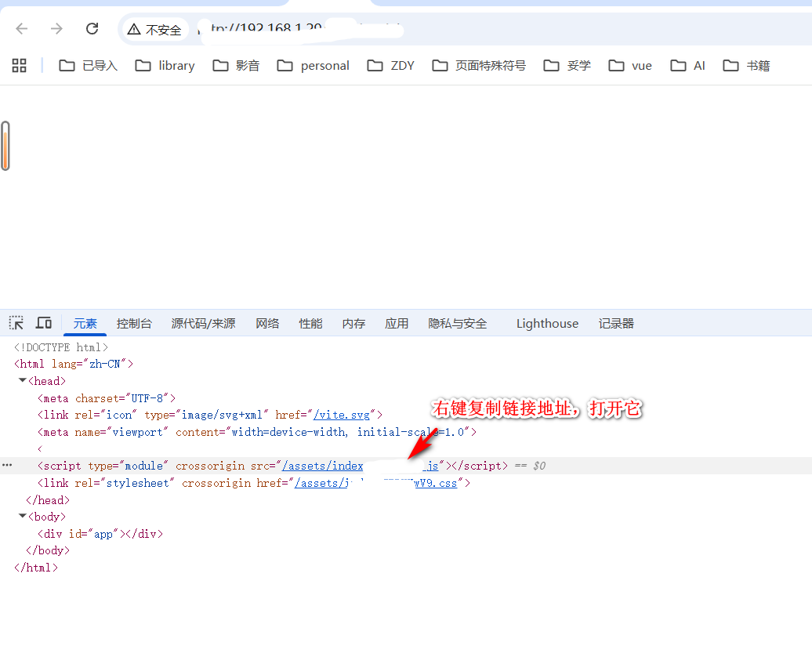This screenshot has width=812, height=646.
Task: Open the 书籍 bookmark folder
Action: 746,66
